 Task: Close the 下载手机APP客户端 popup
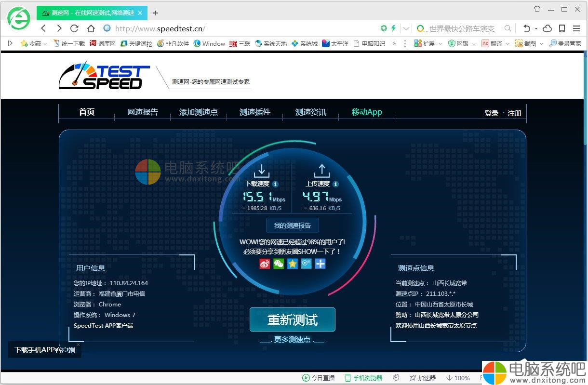78,345
